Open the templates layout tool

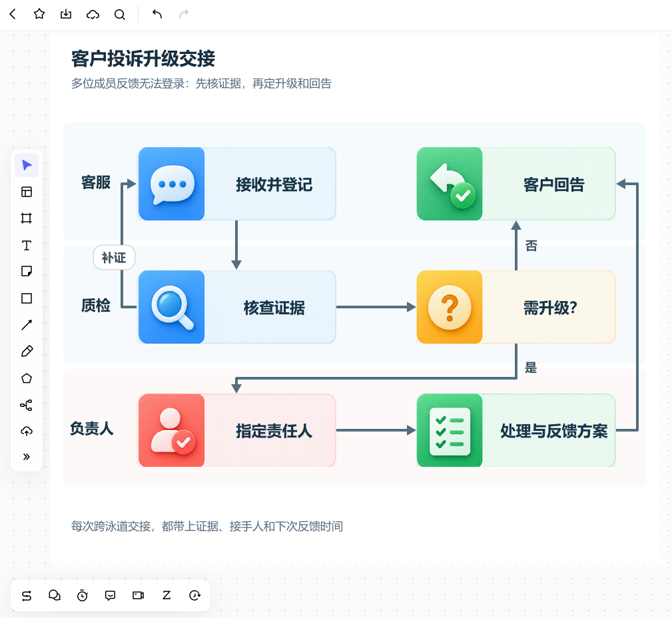tap(27, 192)
